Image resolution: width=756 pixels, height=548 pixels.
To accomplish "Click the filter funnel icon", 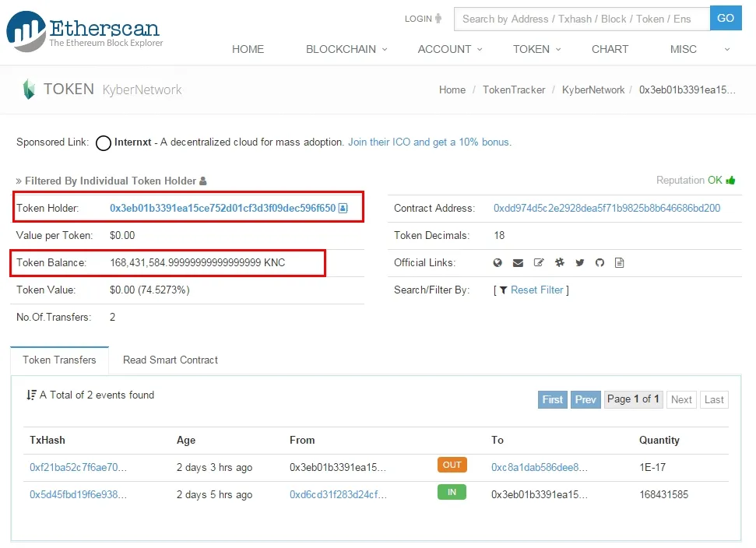I will click(x=504, y=290).
